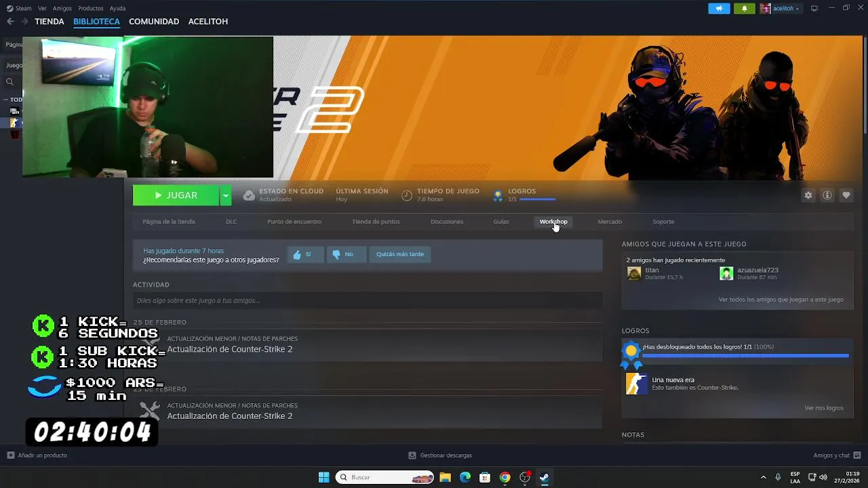868x488 pixels.
Task: Click the Amigos y chat icon
Action: 857,455
